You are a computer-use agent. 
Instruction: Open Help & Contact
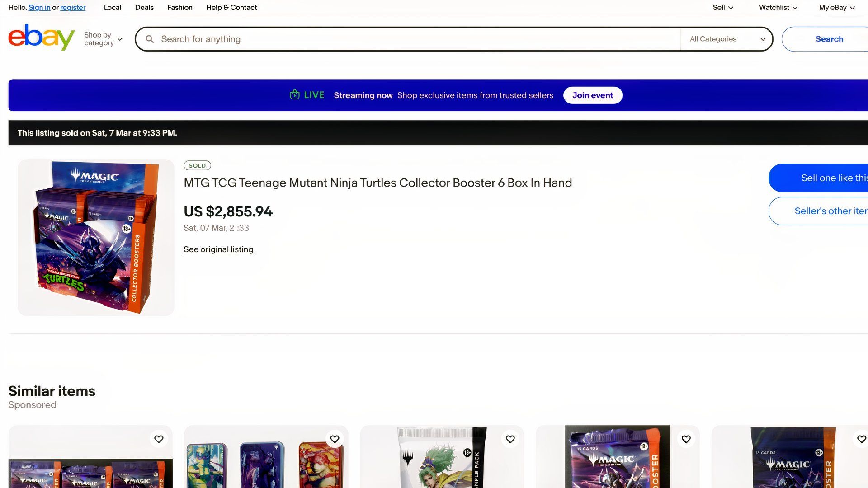click(231, 8)
